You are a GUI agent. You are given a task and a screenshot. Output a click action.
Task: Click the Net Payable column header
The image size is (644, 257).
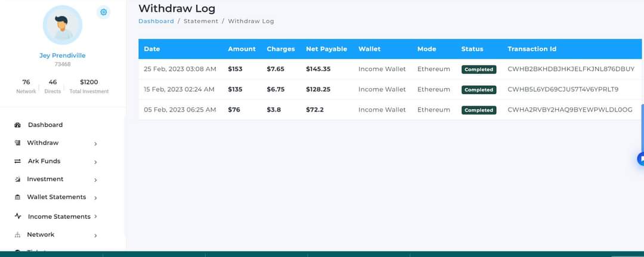(327, 49)
